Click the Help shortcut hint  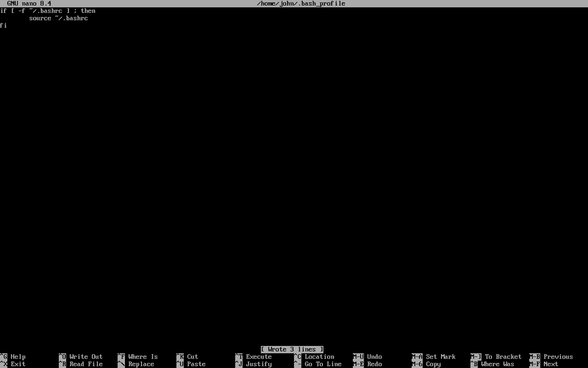[13, 357]
